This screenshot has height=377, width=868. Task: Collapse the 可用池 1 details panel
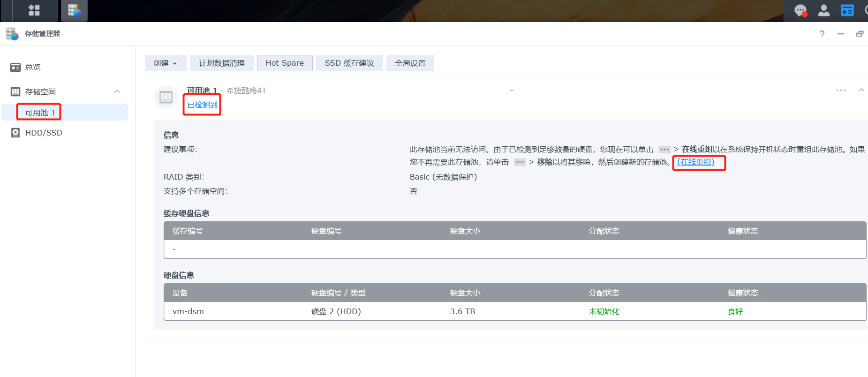tap(861, 90)
